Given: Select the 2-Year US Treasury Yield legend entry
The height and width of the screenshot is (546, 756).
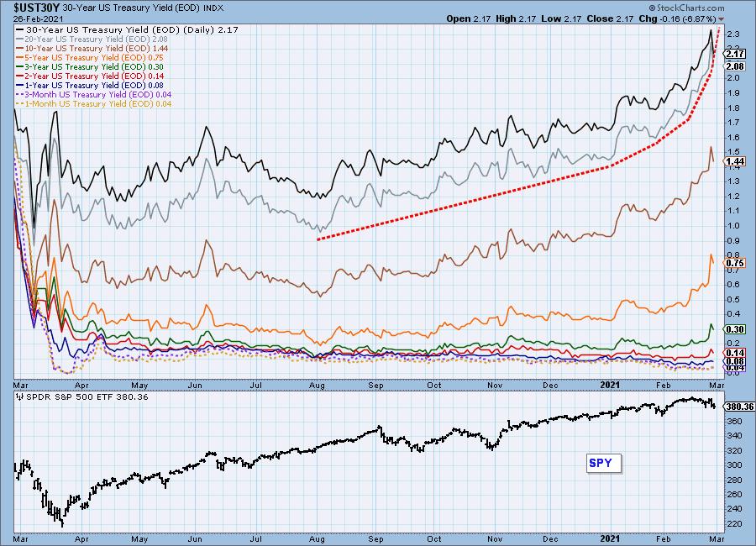Looking at the screenshot, I should [x=90, y=76].
